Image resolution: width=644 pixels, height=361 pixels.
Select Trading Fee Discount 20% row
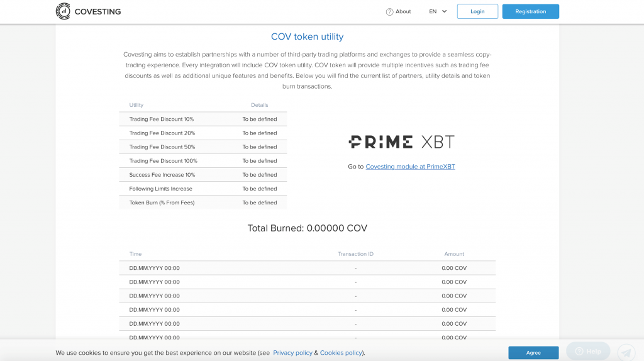coord(203,133)
